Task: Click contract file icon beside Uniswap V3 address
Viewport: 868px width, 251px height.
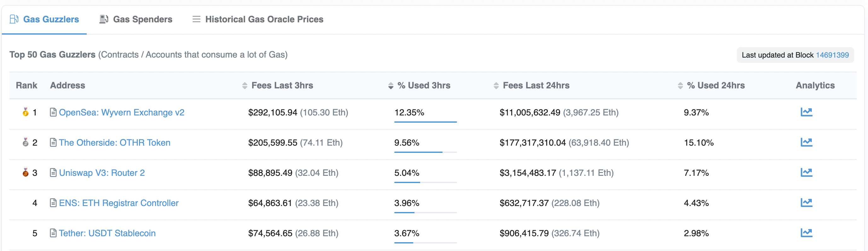Action: [53, 173]
